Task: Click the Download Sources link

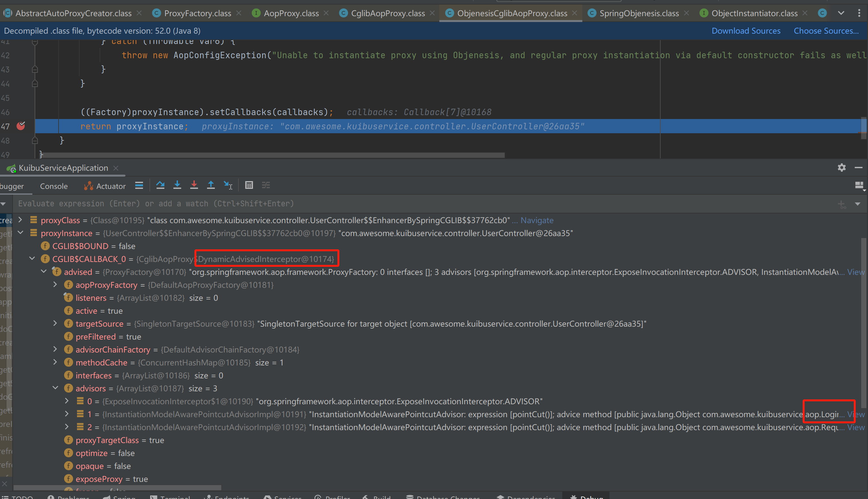Action: click(x=746, y=31)
